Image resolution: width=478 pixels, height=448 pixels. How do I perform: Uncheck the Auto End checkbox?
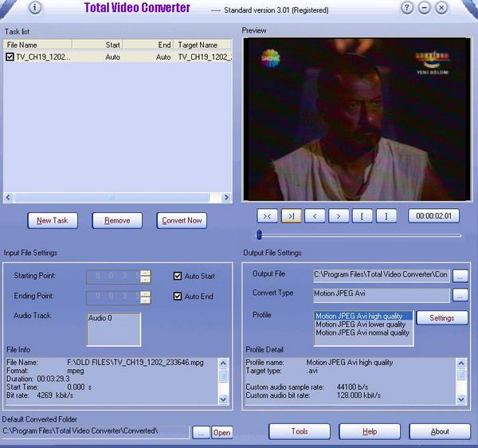(178, 297)
